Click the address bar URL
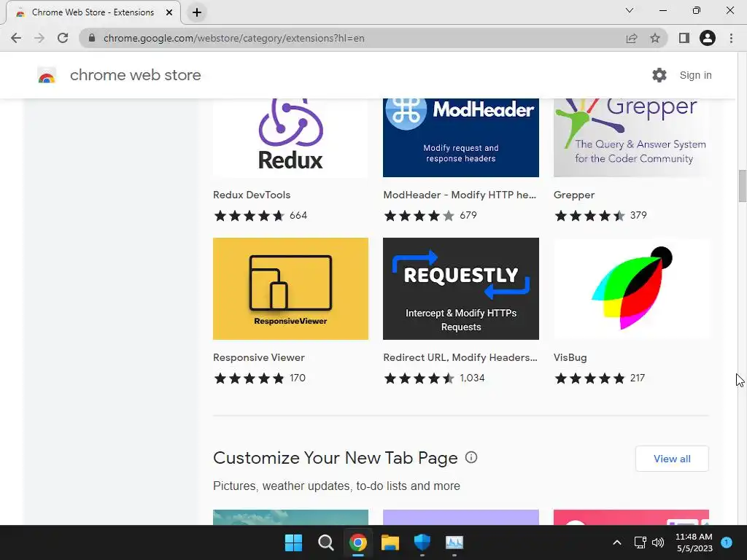The width and height of the screenshot is (747, 560). click(x=234, y=38)
